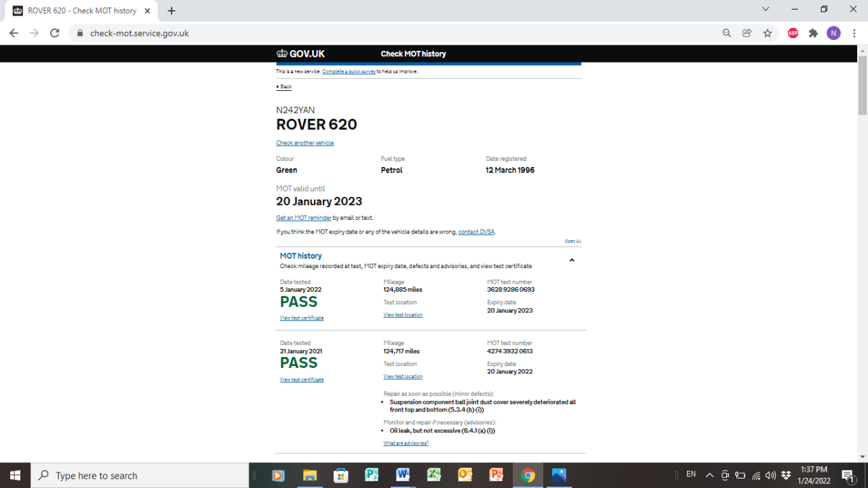Open the Windows Start menu
Screen dimensions: 868x488
15,475
